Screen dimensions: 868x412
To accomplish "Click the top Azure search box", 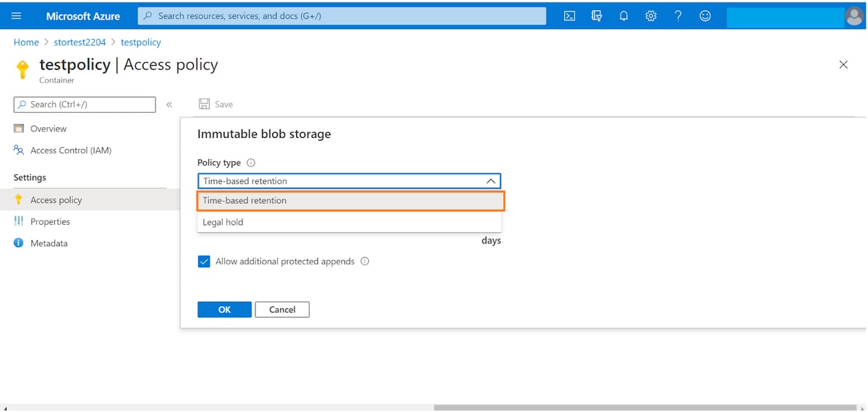I will coord(341,16).
